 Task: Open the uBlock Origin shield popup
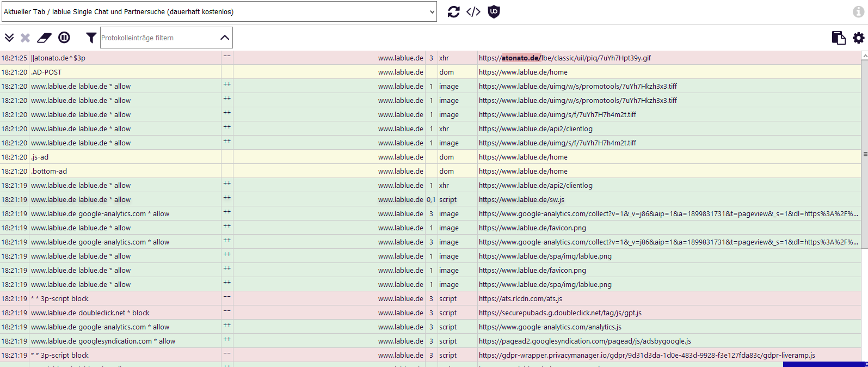[494, 11]
